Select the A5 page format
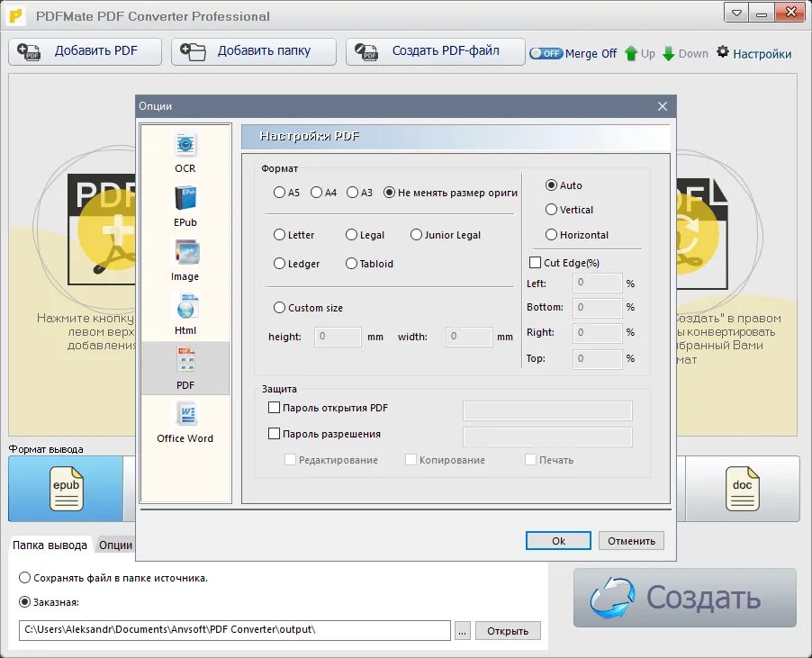Image resolution: width=812 pixels, height=658 pixels. click(279, 193)
